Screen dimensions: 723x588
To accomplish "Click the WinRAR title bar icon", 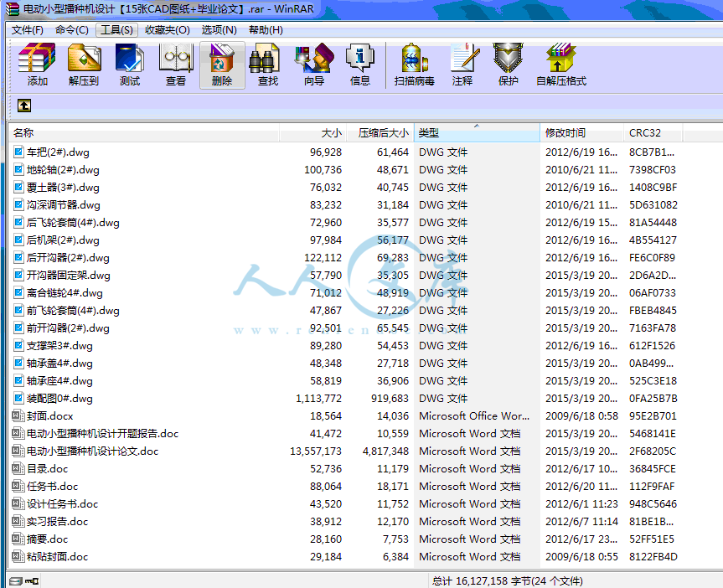I will coord(13,8).
